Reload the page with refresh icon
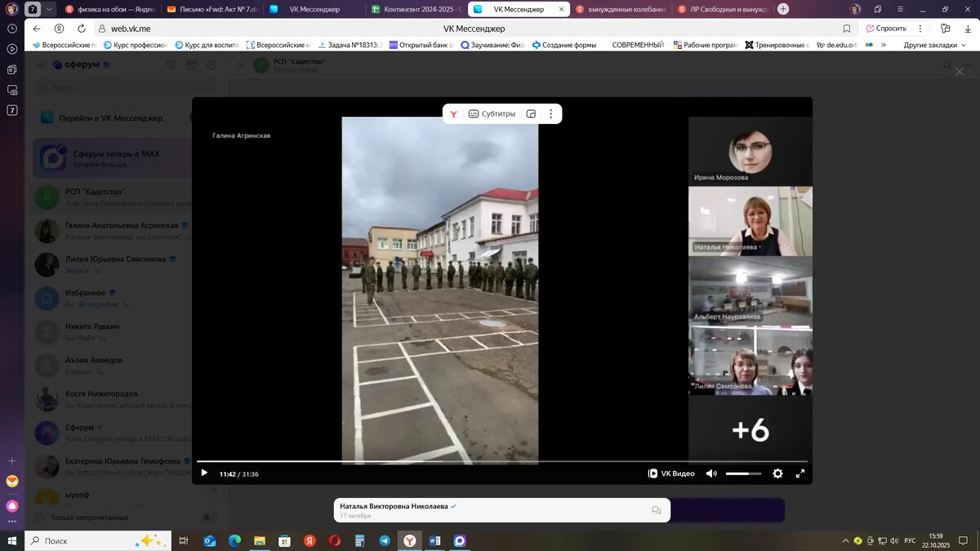This screenshot has width=980, height=551. click(81, 28)
